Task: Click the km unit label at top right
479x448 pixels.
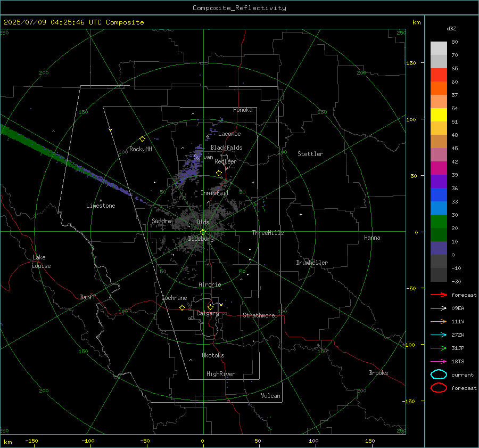Action: (x=416, y=22)
